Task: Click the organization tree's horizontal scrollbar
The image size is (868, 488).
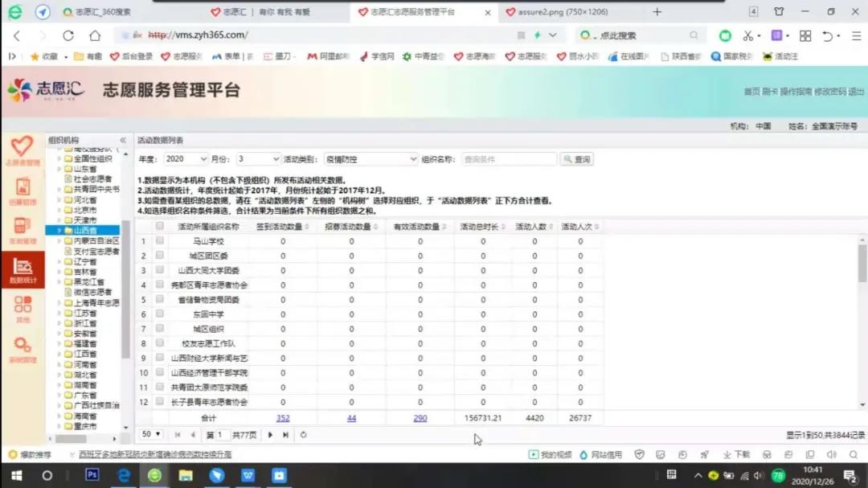Action: pos(71,439)
